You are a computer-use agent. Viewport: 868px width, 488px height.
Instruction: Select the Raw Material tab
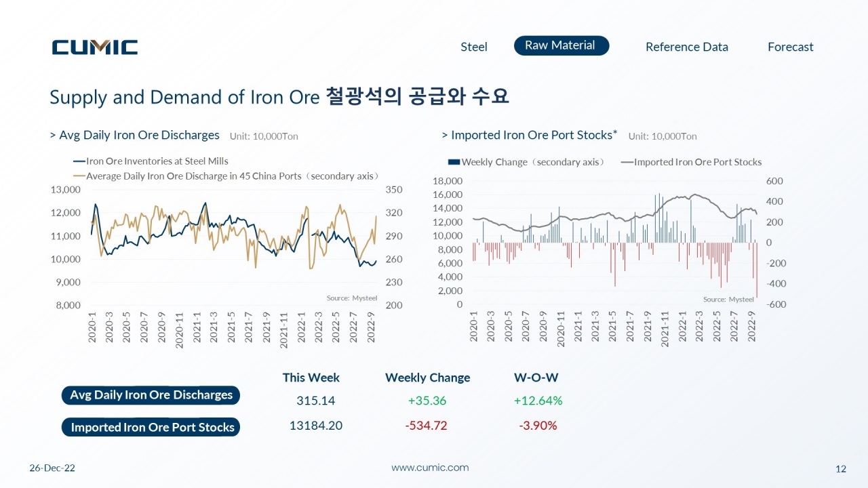tap(561, 45)
